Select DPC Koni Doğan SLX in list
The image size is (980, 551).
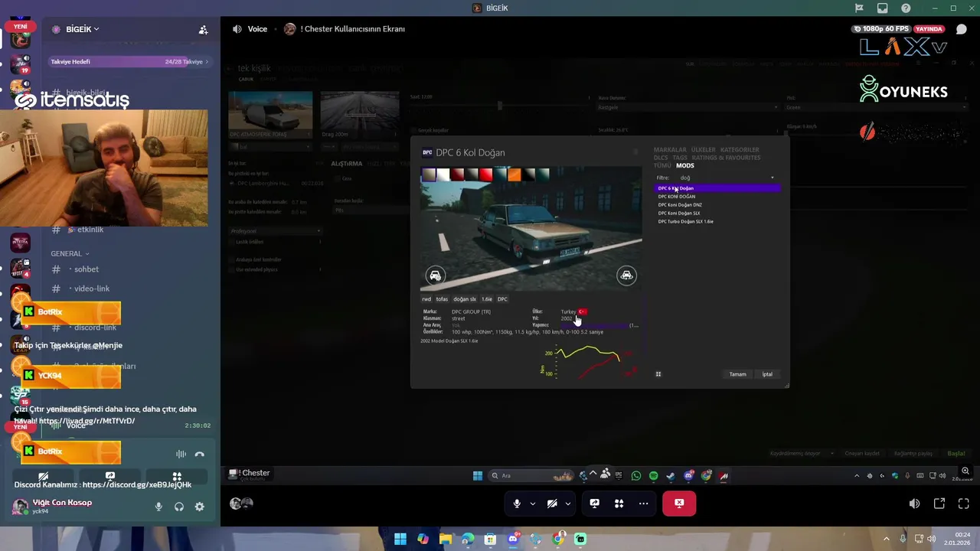tap(717, 214)
